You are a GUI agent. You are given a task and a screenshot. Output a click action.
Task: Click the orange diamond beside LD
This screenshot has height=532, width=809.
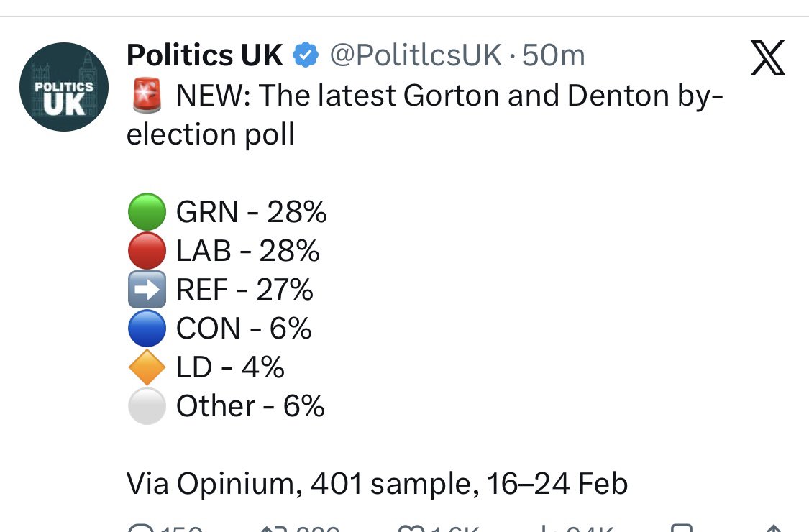pyautogui.click(x=147, y=367)
